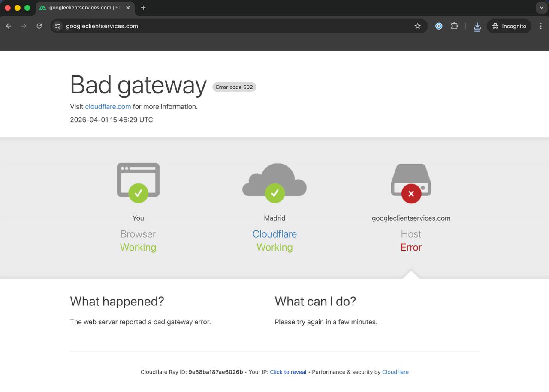The width and height of the screenshot is (549, 392).
Task: Select the googleclientservices.com browser tab
Action: point(81,7)
